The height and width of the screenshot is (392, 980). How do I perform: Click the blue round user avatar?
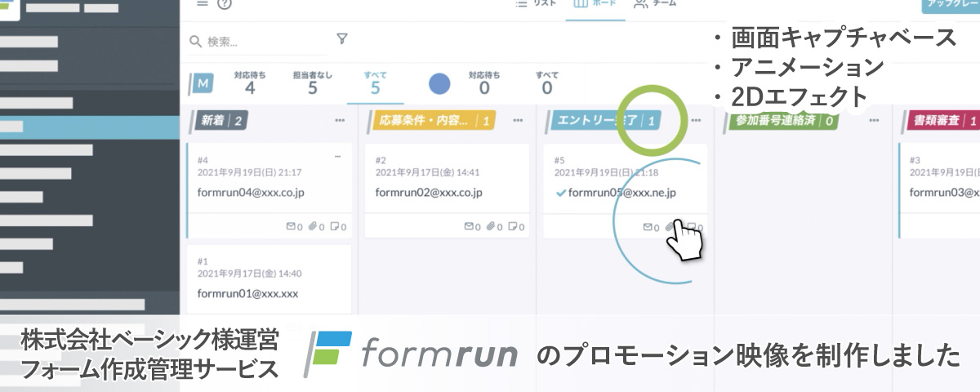pos(439,83)
